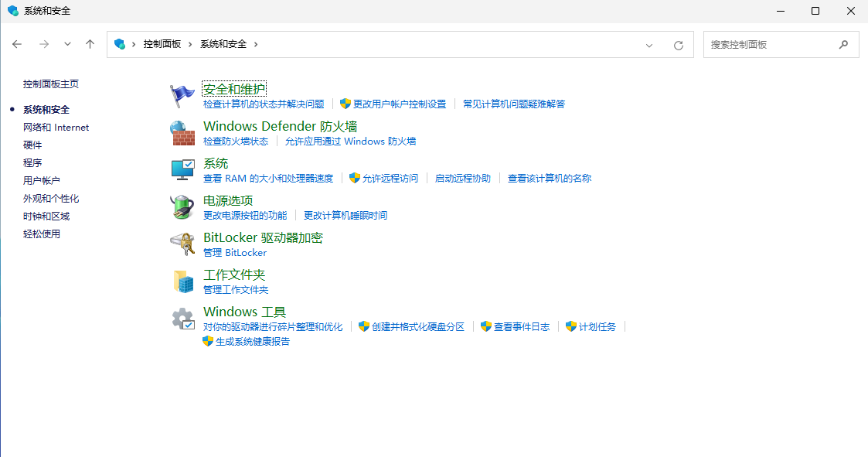Select 程序 in the sidebar
The height and width of the screenshot is (457, 868).
point(32,163)
